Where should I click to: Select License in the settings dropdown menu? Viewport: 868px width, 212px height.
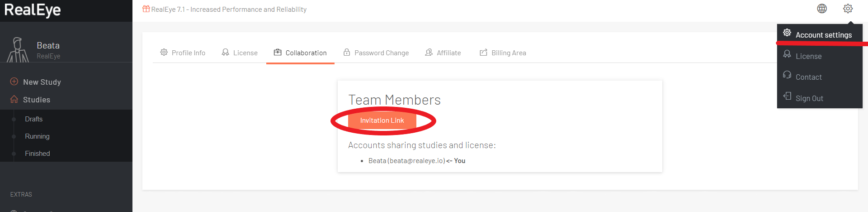(808, 56)
